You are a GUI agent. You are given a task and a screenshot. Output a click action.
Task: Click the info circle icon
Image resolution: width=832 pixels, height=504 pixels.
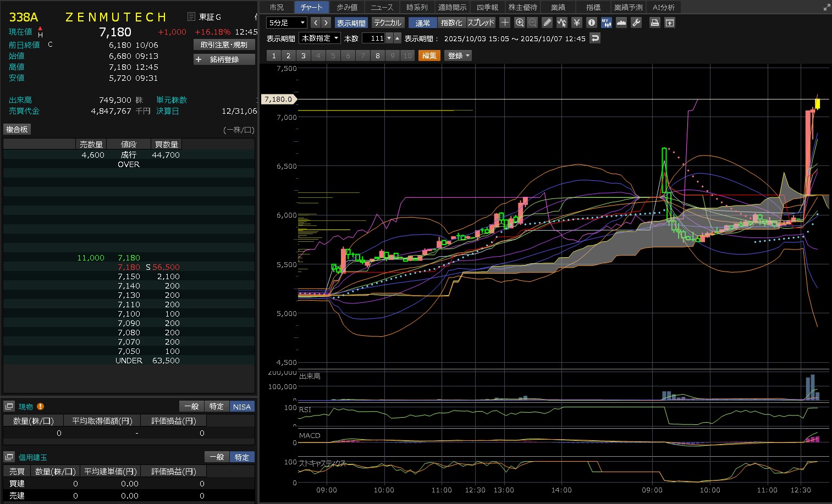[x=591, y=23]
